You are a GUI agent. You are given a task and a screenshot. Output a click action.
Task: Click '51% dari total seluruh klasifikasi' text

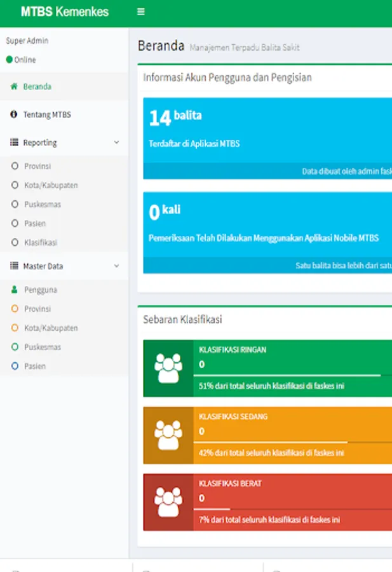[x=271, y=386]
